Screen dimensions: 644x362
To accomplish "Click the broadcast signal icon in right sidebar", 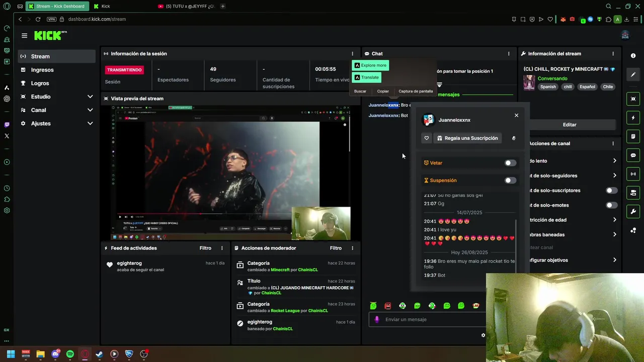I will [633, 174].
